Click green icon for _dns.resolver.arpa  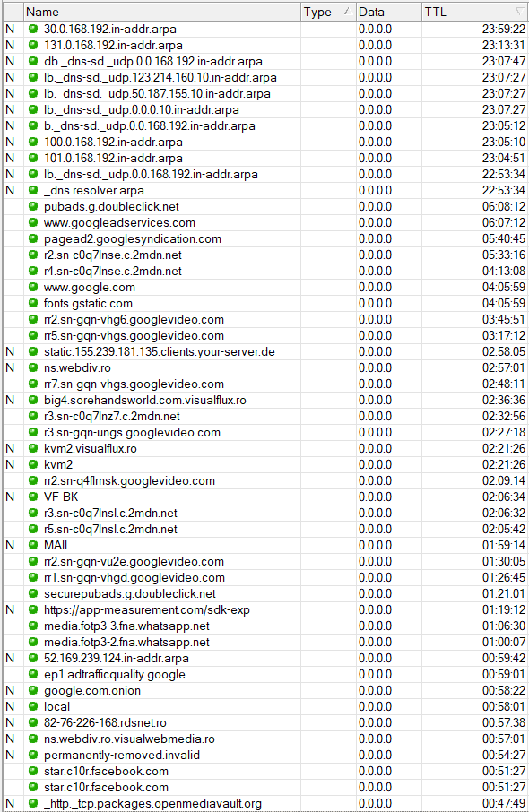[33, 190]
